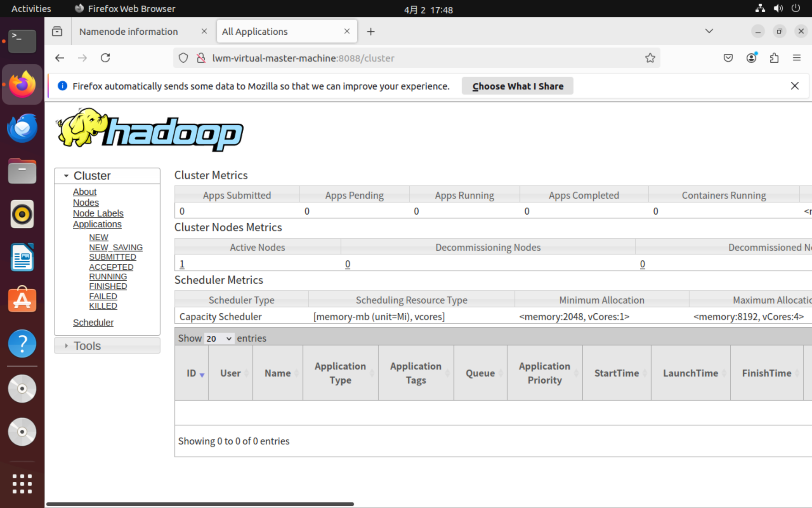The image size is (812, 508).
Task: Open Activities in the top bar
Action: click(x=31, y=8)
